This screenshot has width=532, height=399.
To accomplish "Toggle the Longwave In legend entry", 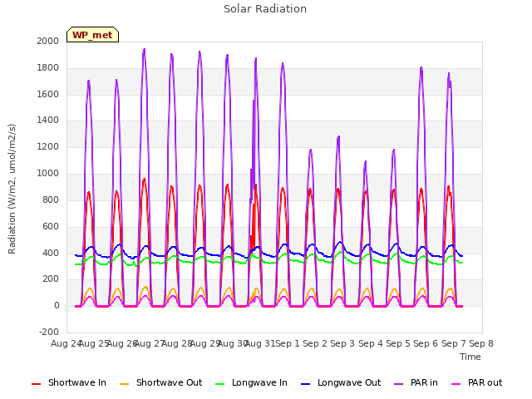I will (251, 382).
